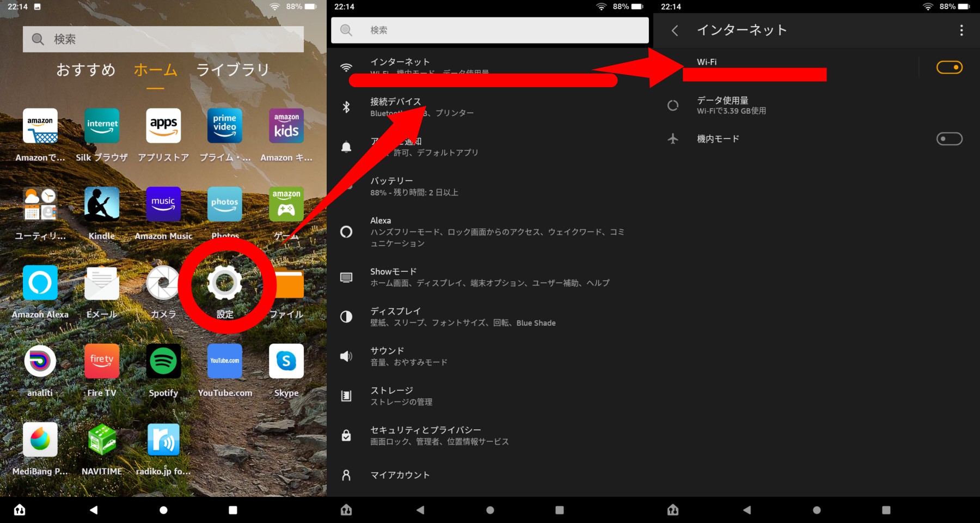
Task: Launch the Prime Video app
Action: pos(224,126)
